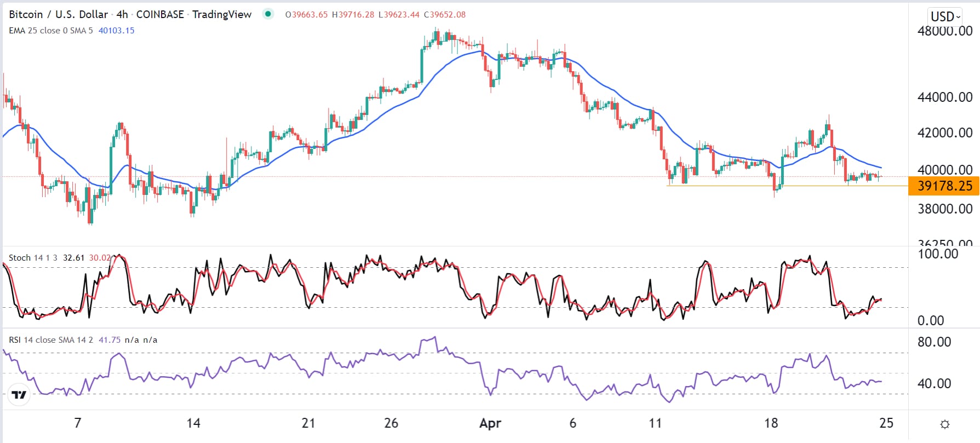Click the Stoch value 32.61 in legend

[x=74, y=257]
